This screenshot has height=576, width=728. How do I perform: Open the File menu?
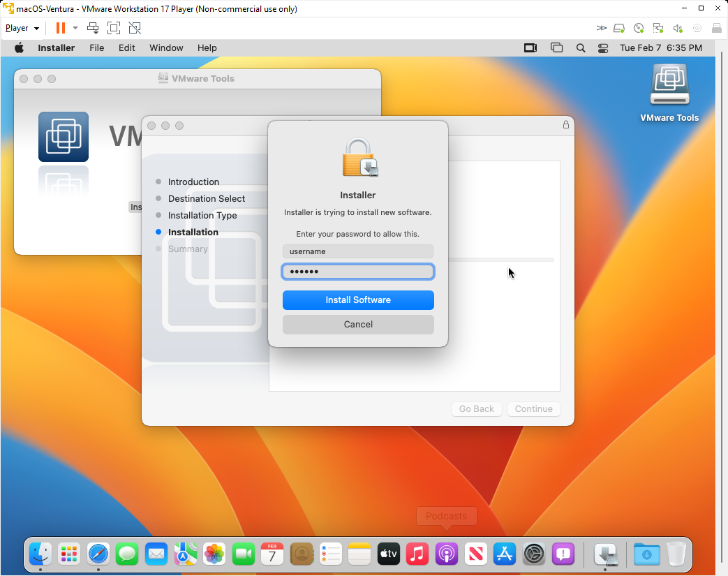[97, 48]
